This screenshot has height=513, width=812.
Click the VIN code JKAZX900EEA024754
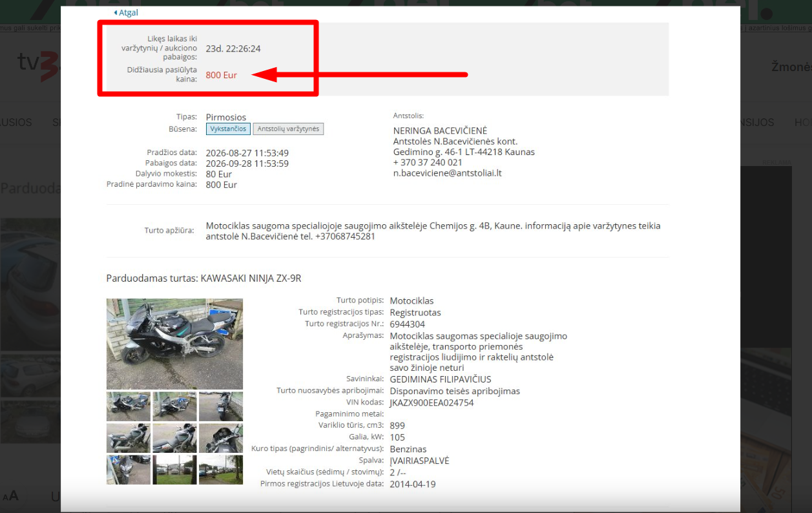click(432, 403)
